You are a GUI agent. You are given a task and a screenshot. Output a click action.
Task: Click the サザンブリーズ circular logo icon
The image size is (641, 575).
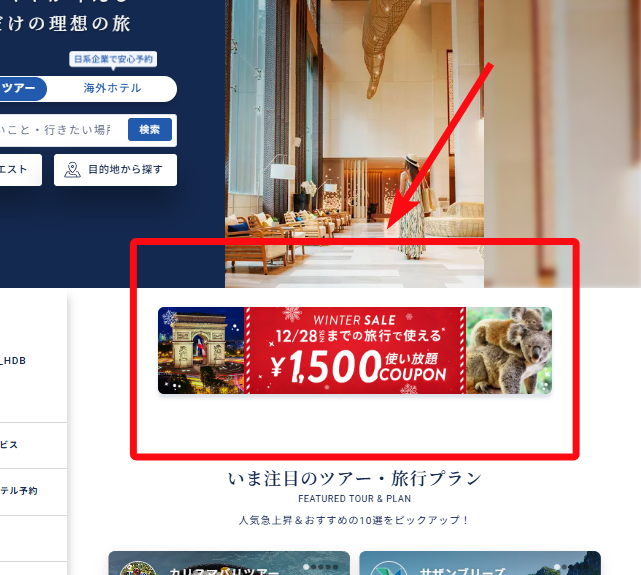click(389, 568)
